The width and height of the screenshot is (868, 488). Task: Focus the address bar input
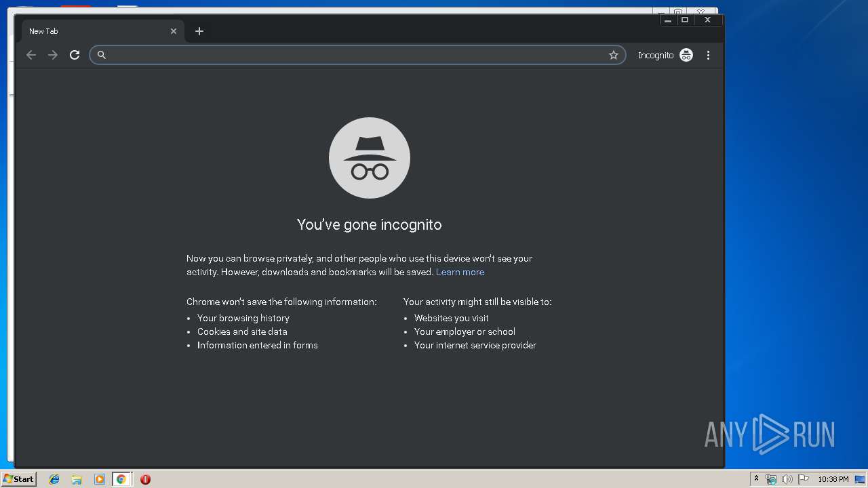click(x=356, y=55)
